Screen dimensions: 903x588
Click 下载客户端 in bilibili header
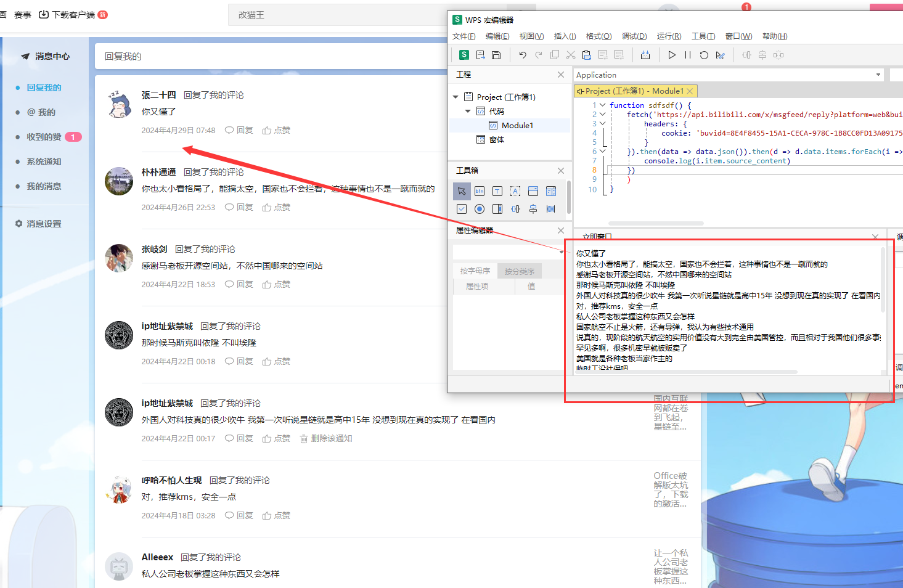[67, 15]
